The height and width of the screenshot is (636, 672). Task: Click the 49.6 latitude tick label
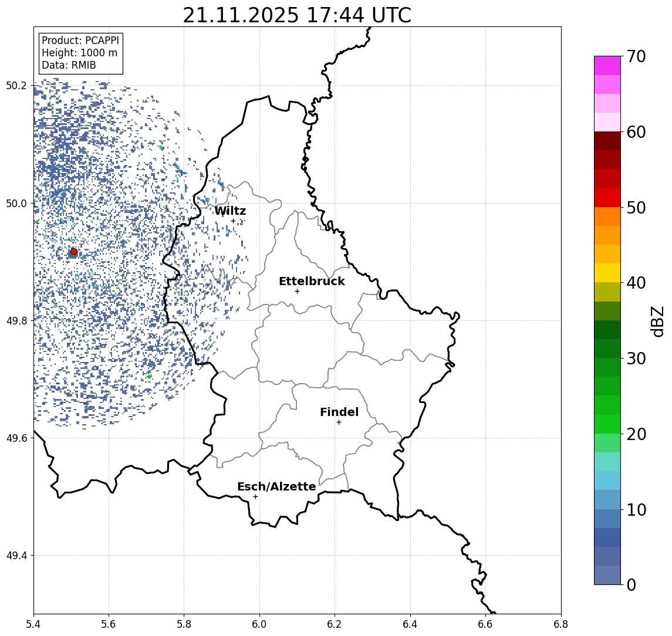(x=16, y=438)
